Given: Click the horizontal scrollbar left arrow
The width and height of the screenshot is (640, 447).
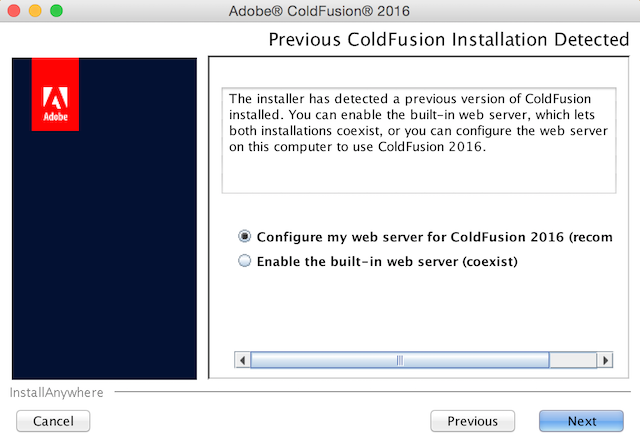Looking at the screenshot, I should pos(242,360).
